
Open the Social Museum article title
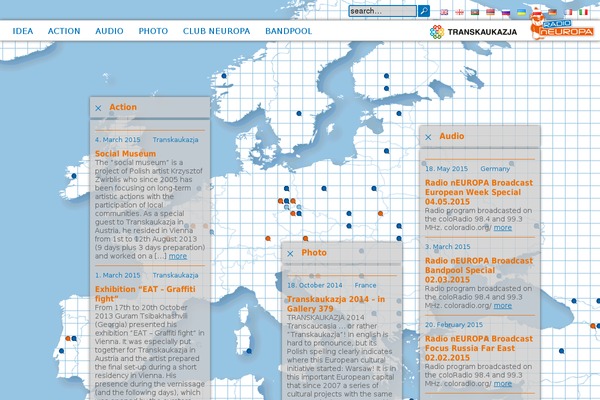coord(125,153)
